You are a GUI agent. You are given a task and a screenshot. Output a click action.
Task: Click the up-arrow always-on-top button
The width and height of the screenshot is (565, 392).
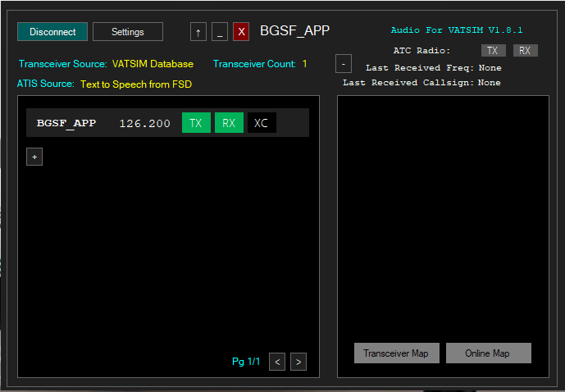(198, 32)
